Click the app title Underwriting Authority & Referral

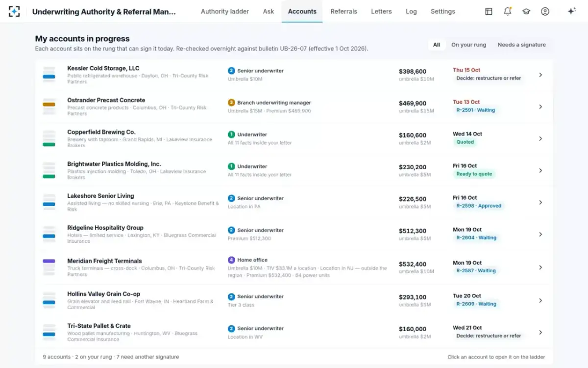(104, 11)
